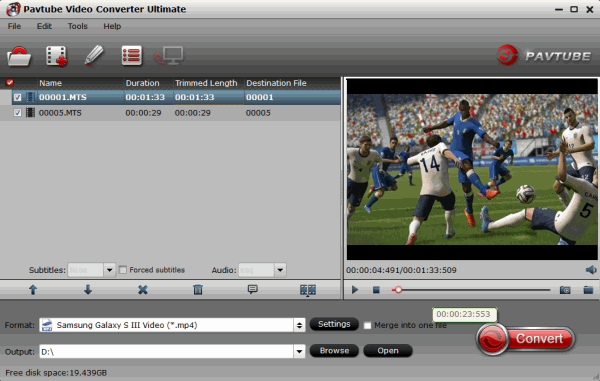The width and height of the screenshot is (600, 381).
Task: Click the split video icon
Action: [x=308, y=290]
